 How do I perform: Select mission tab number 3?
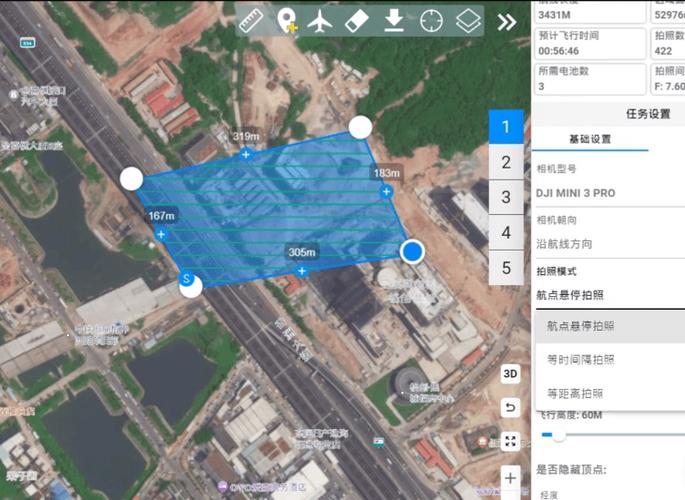click(506, 197)
